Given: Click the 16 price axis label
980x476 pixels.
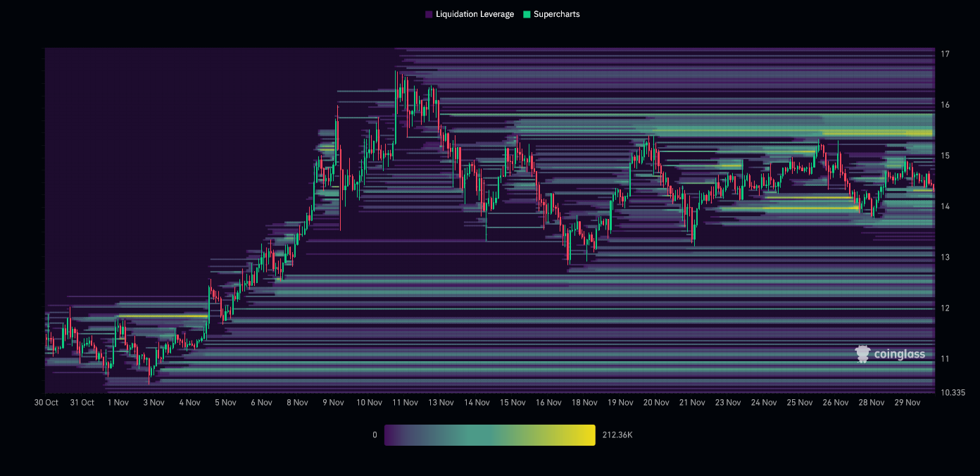Looking at the screenshot, I should (945, 105).
